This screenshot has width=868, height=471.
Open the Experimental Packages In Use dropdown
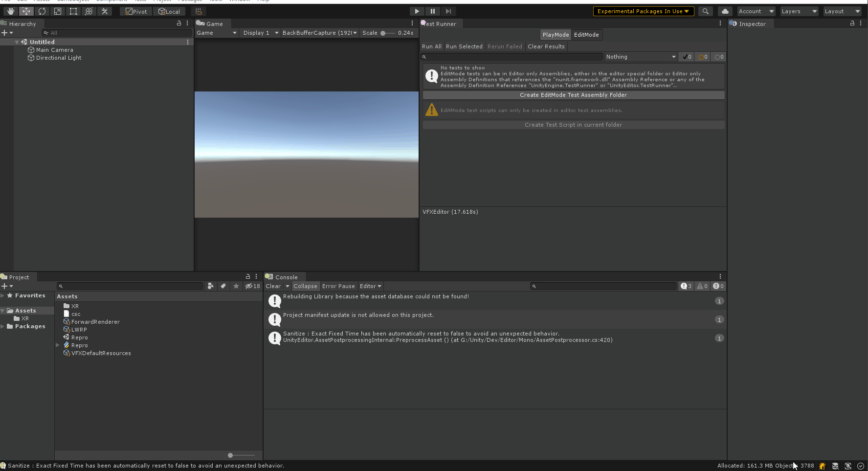coord(644,11)
